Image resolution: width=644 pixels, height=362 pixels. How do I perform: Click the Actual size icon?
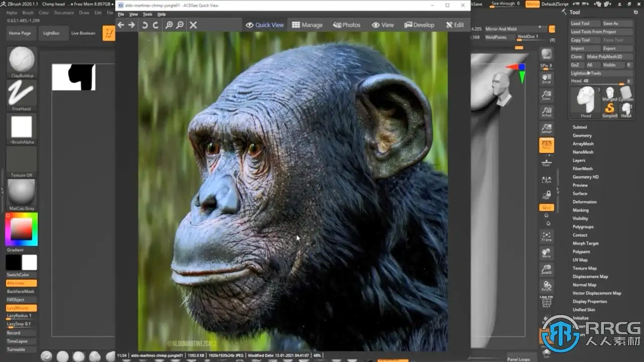pyautogui.click(x=546, y=112)
